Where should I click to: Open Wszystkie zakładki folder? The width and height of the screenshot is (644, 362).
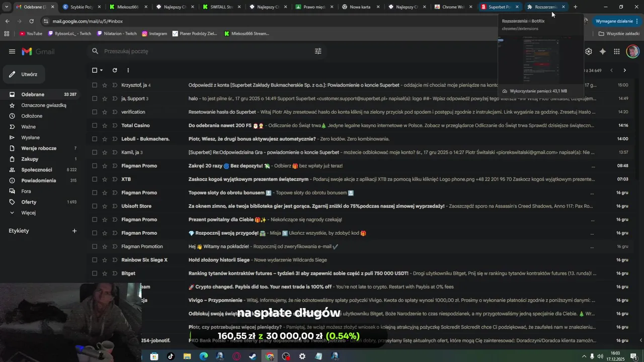[619, 34]
